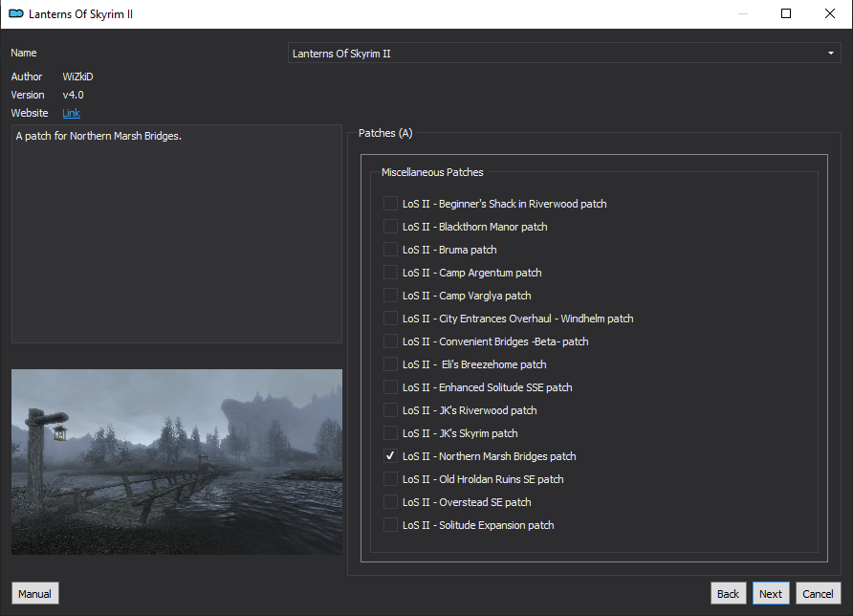
Task: Check the Convenient Bridges -Beta- patch box
Action: (x=390, y=341)
